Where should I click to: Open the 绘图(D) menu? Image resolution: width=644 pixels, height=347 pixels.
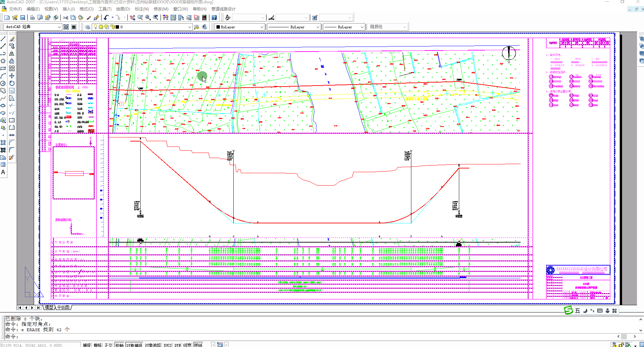[123, 9]
